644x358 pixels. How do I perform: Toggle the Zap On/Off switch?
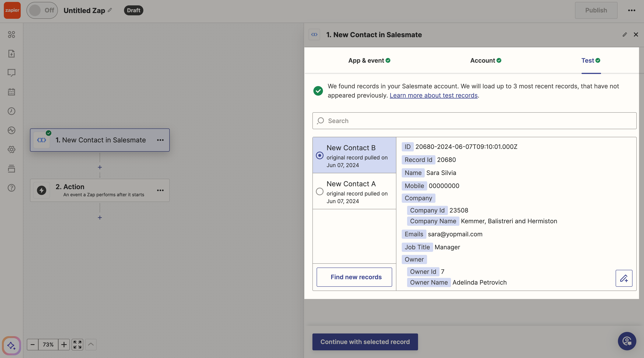click(42, 10)
